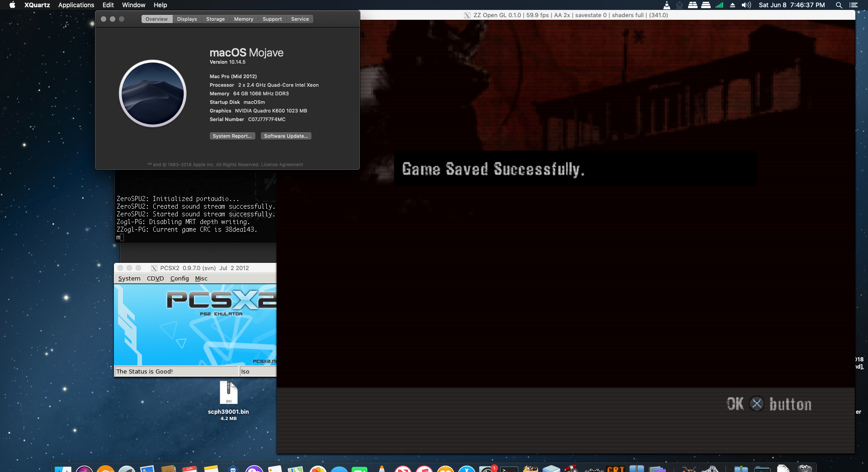Open the Edit menu in menu bar

108,5
